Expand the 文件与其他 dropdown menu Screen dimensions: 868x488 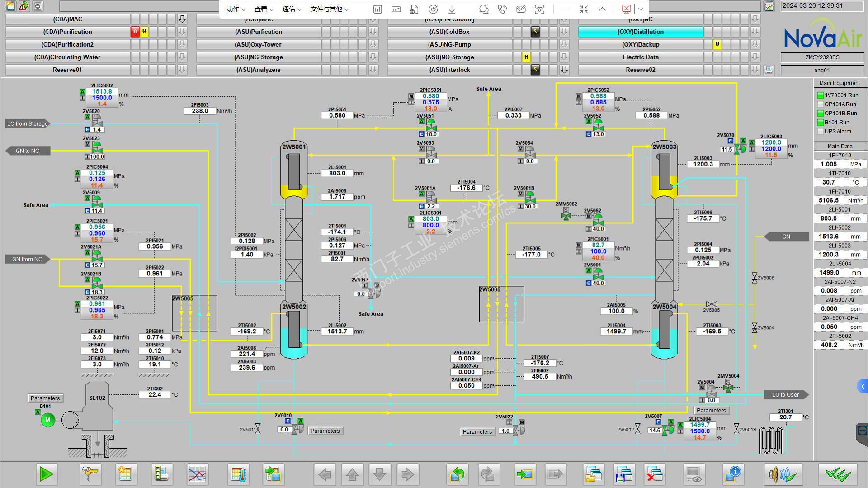click(x=330, y=9)
